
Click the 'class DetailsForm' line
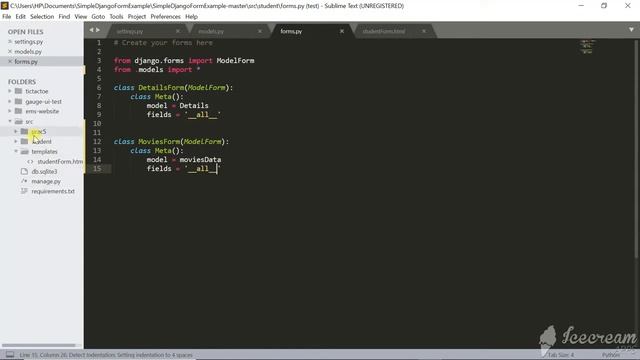173,87
